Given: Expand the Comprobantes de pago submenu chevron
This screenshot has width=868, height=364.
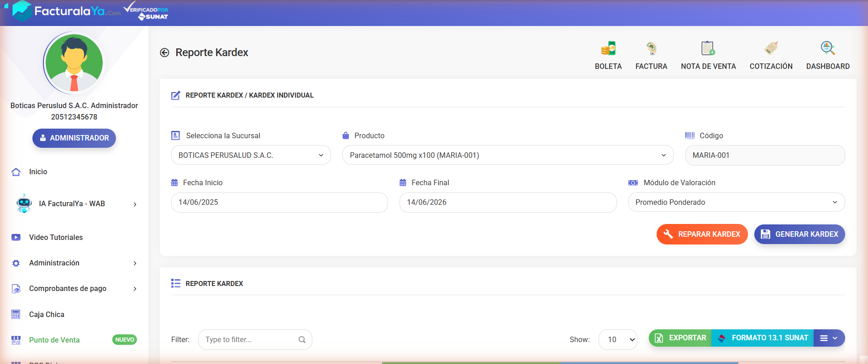Looking at the screenshot, I should pos(135,289).
